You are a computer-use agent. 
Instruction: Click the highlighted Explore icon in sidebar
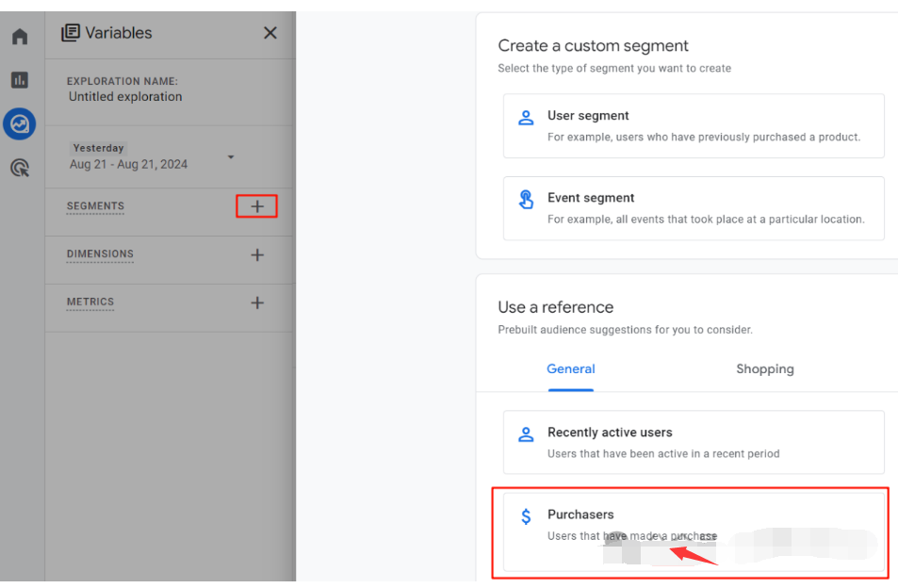pos(20,123)
